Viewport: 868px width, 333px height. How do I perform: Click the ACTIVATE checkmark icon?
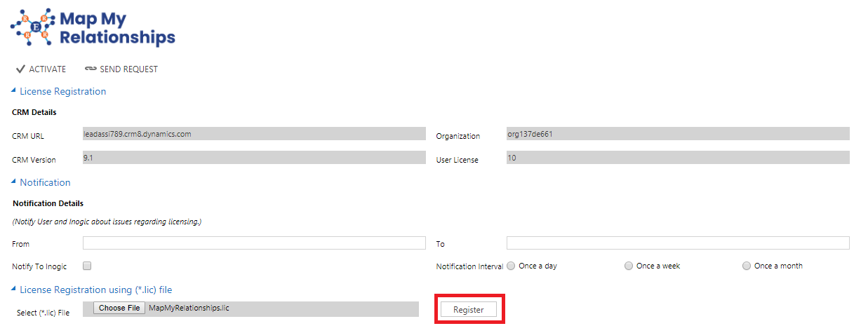point(20,69)
